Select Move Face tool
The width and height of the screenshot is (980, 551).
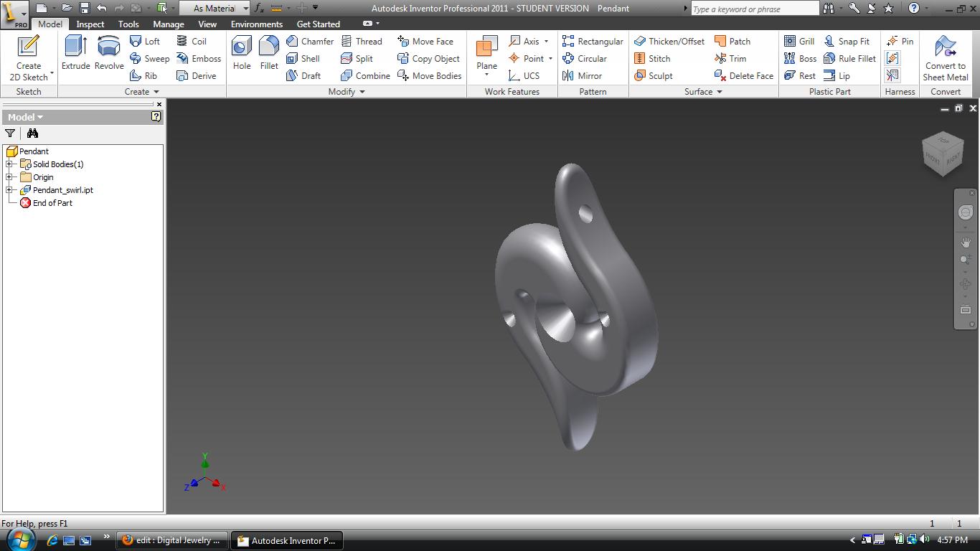point(425,42)
